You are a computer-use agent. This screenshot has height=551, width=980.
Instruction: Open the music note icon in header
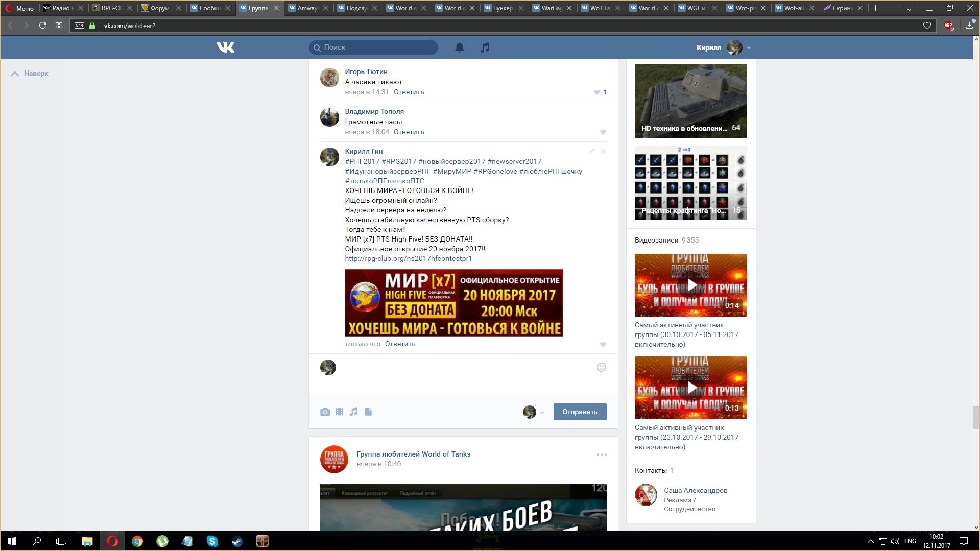click(485, 47)
